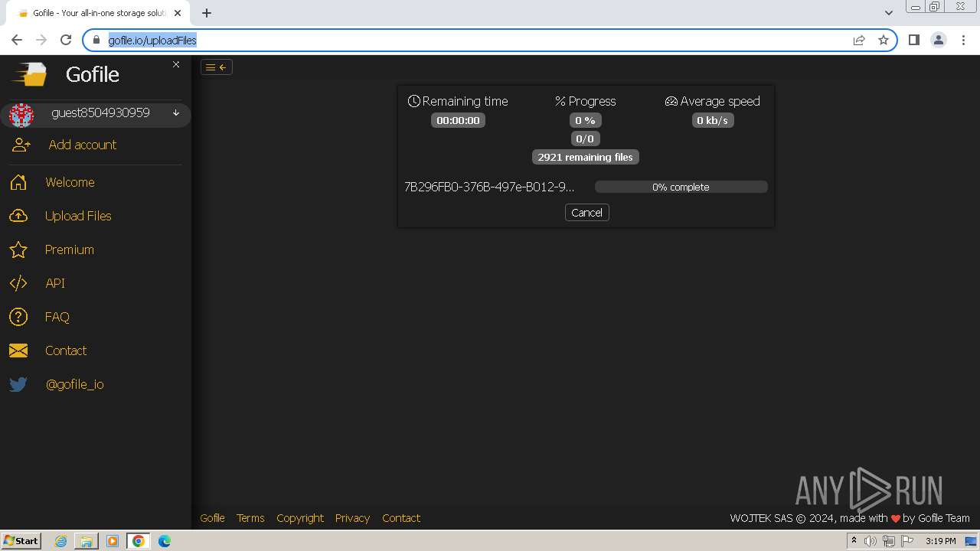
Task: Click the Average speed gauge icon
Action: [671, 101]
